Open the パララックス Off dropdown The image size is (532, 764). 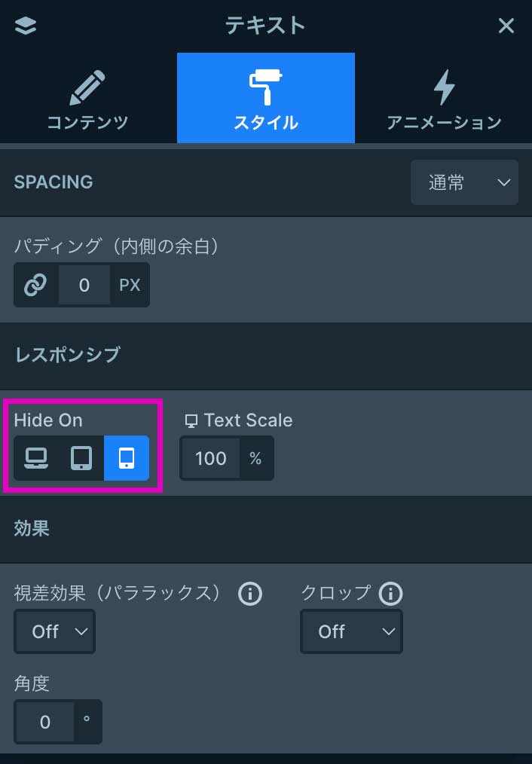(54, 631)
